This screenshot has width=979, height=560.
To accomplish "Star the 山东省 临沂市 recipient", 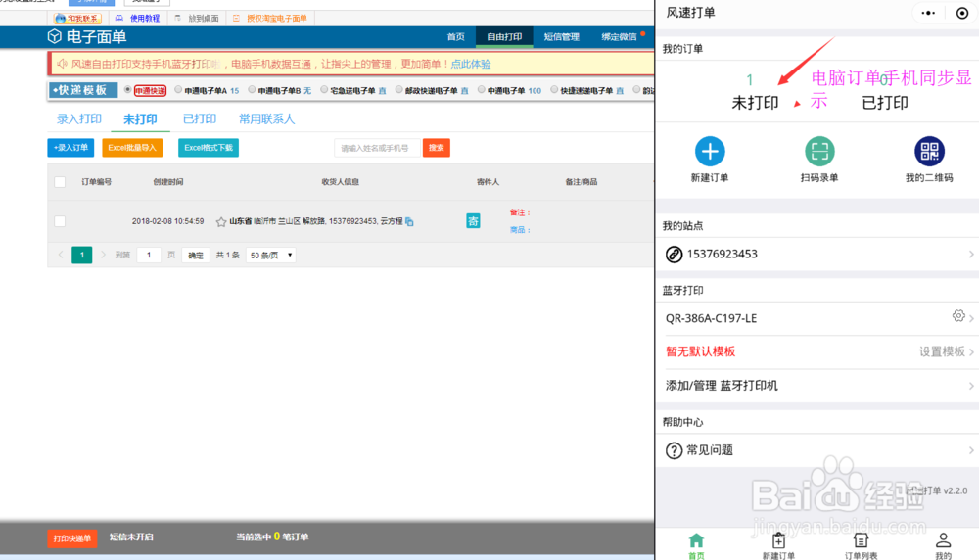I will coord(221,221).
